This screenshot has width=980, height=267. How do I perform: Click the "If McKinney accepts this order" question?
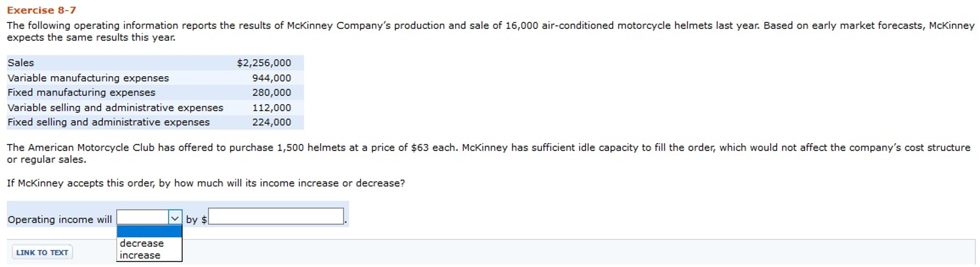pos(206,183)
